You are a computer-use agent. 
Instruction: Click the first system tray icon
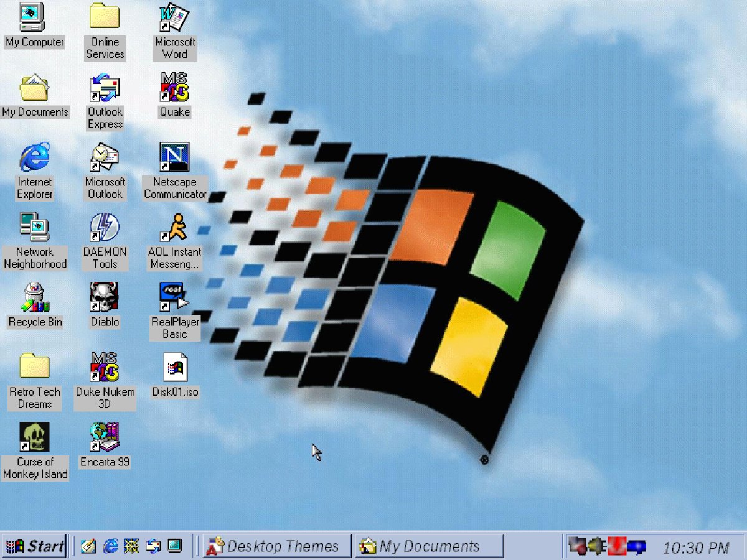coord(577,547)
